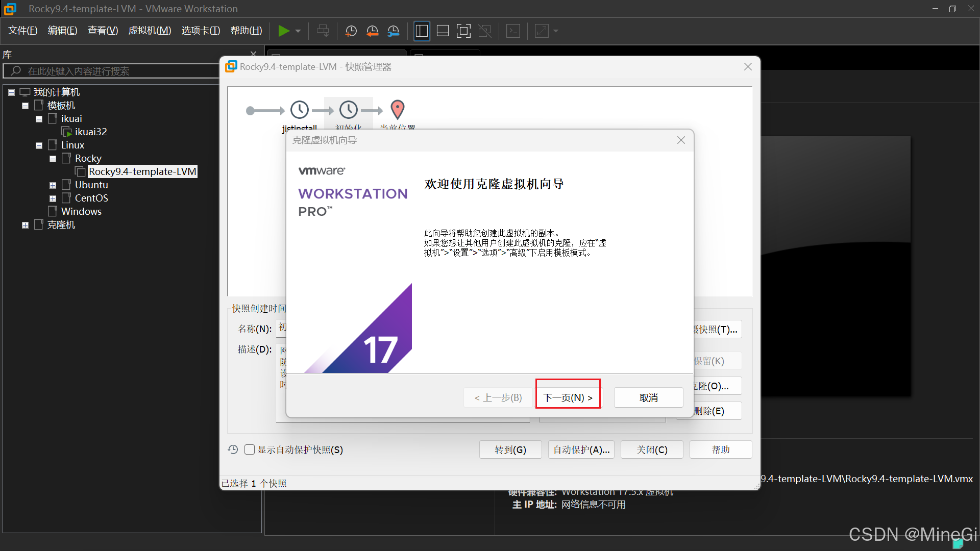980x551 pixels.
Task: Expand the Ubuntu folder in library
Action: click(x=53, y=185)
